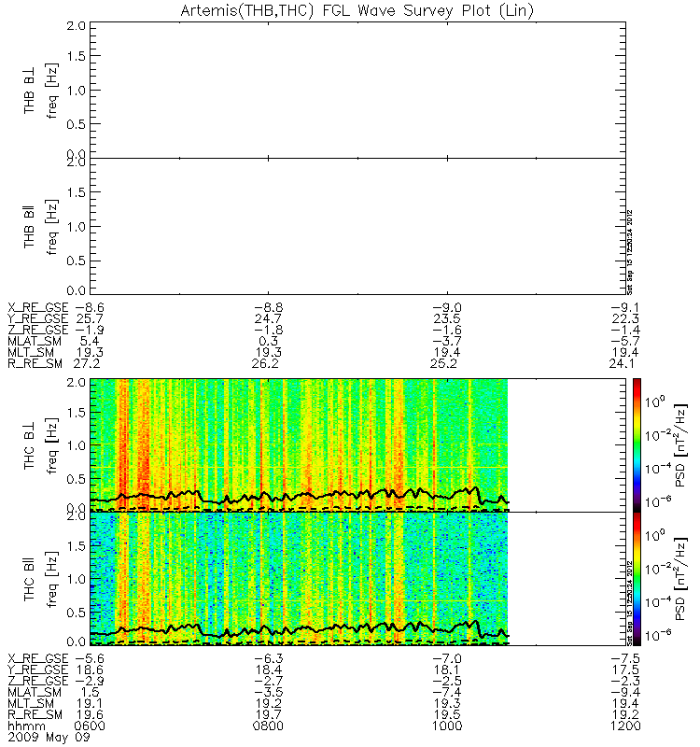Click the plot title "Artemis(THB,THC) FGL Wave Survey Plot (Lin)"

click(357, 10)
